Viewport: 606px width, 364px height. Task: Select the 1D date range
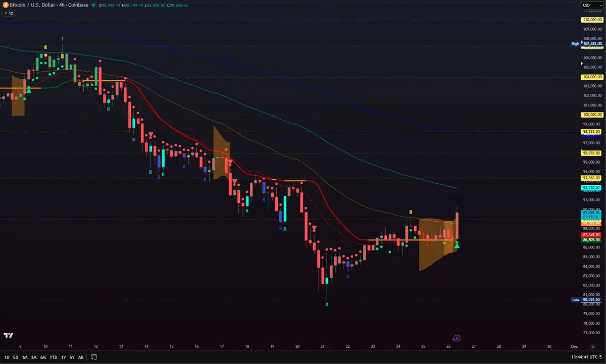[6, 357]
